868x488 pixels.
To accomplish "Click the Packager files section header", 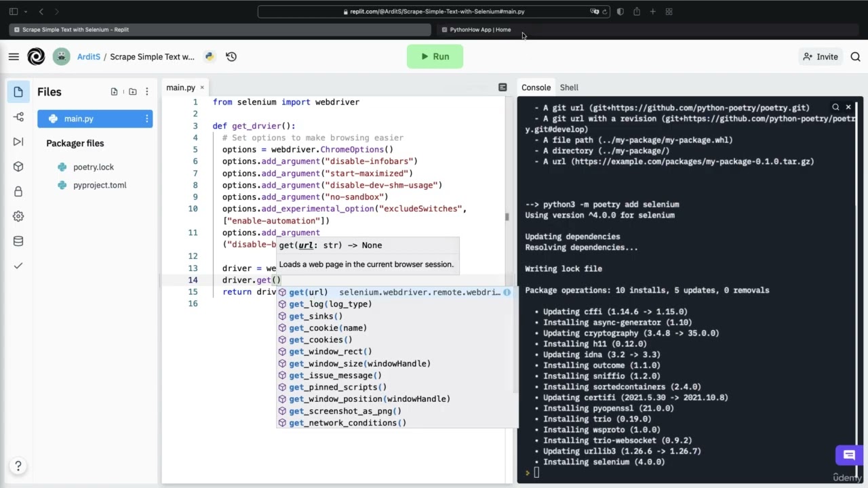I will (x=75, y=143).
